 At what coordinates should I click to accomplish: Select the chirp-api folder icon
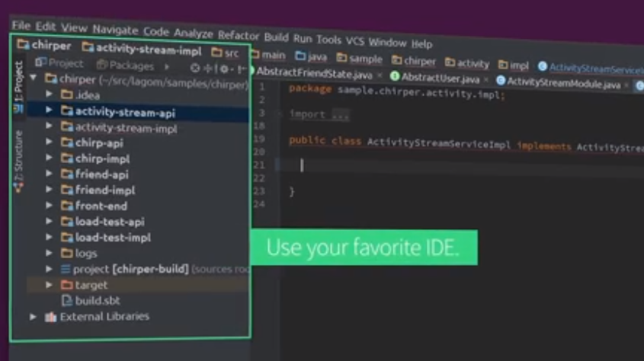pos(66,142)
